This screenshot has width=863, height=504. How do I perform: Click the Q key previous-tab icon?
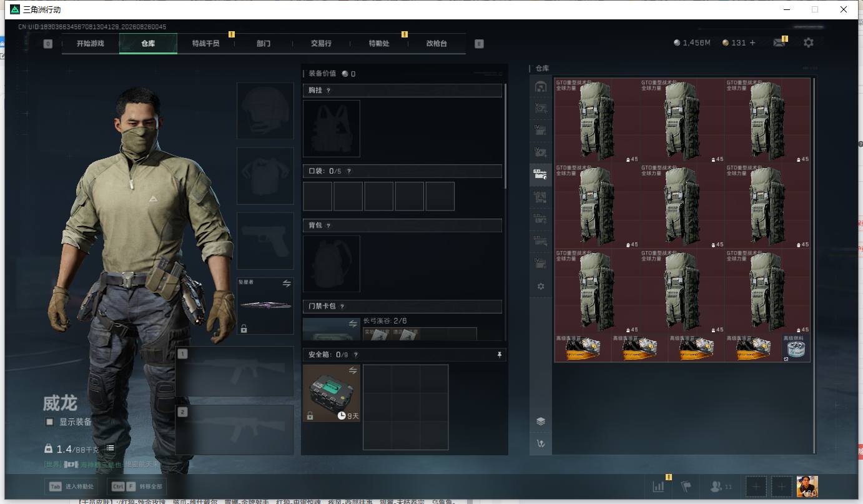[48, 44]
